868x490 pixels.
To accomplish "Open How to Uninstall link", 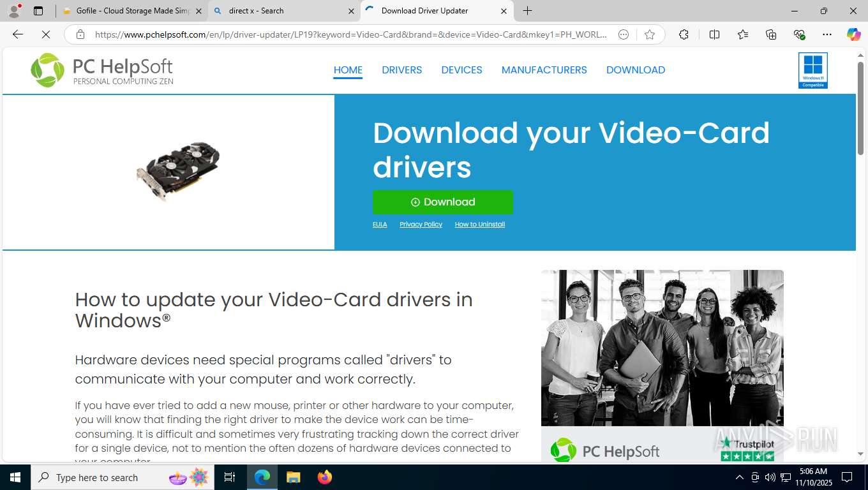I will tap(480, 225).
